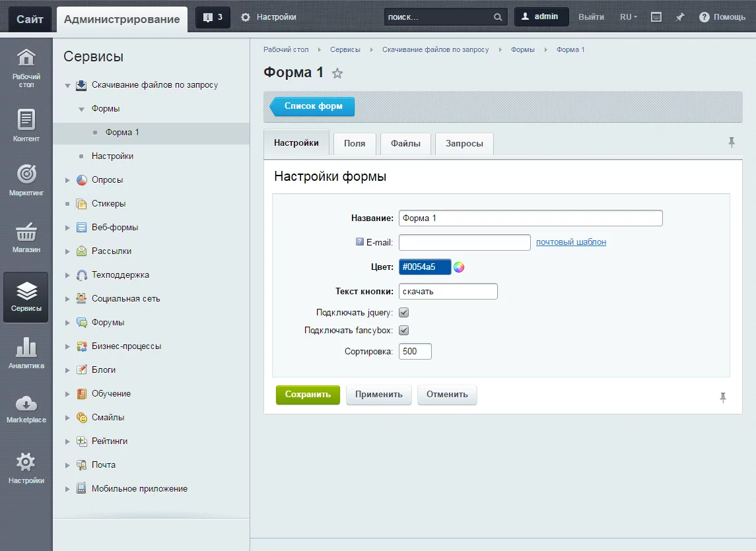Toggle the Подключать jquery checkbox

click(404, 313)
